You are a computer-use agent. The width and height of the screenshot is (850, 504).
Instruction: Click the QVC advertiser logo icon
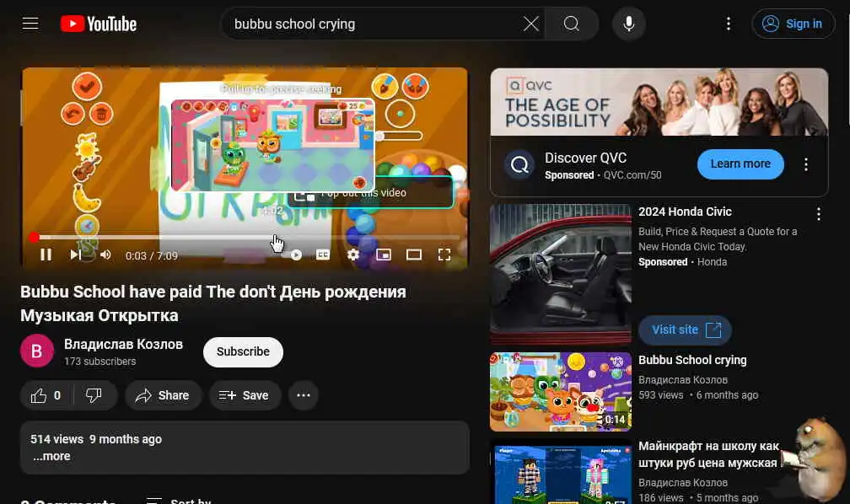tap(519, 164)
